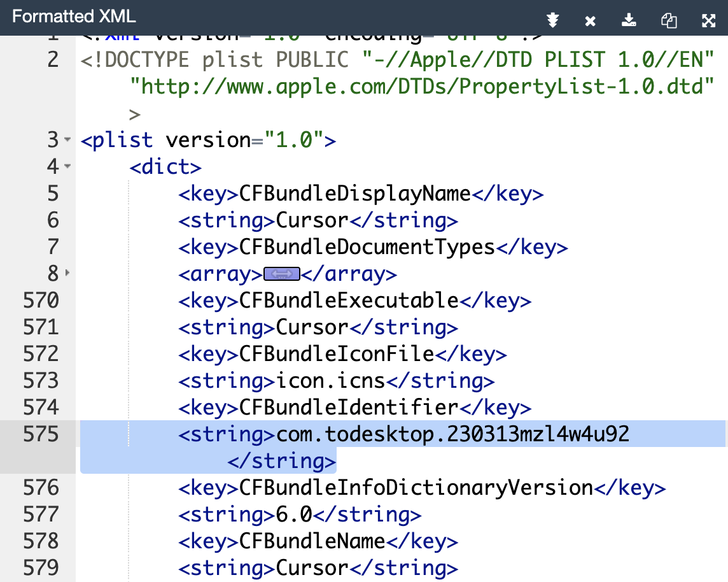Viewport: 728px width, 582px height.
Task: Click the icon.icns string value
Action: click(x=330, y=380)
